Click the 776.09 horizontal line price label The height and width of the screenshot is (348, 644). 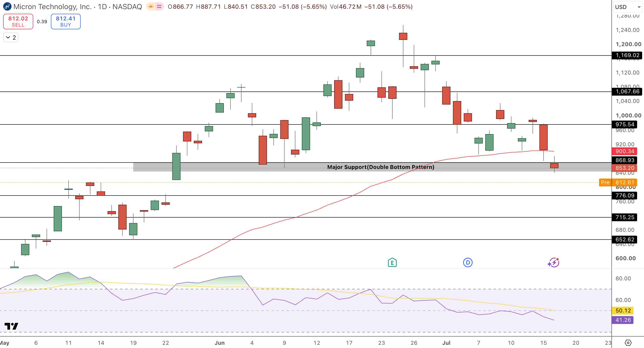[624, 195]
